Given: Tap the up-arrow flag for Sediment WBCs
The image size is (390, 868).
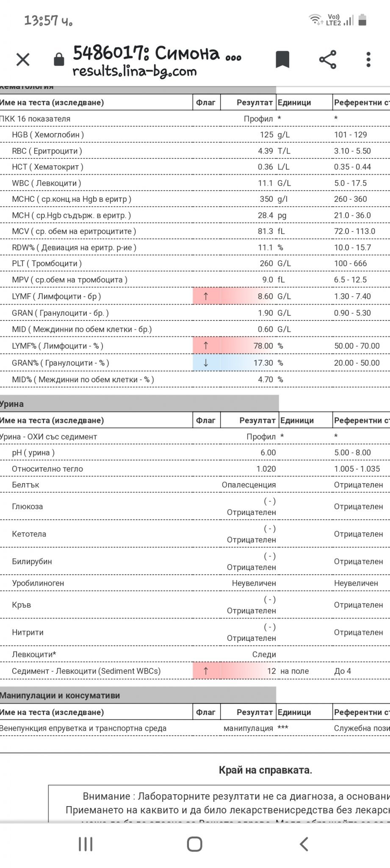Looking at the screenshot, I should 206,671.
